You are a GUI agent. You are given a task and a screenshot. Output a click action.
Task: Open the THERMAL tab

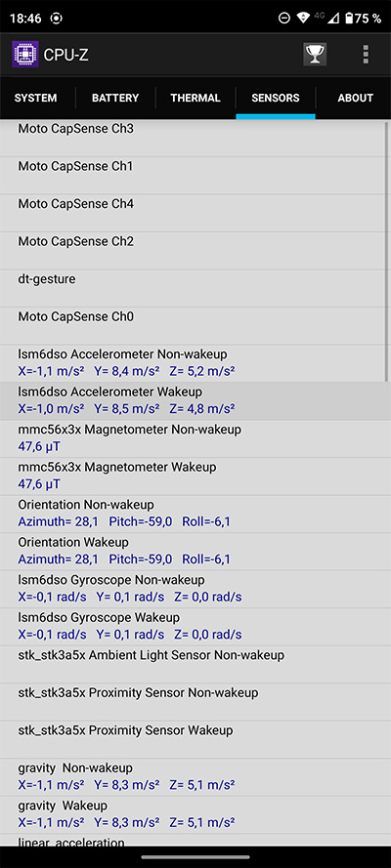pos(195,98)
